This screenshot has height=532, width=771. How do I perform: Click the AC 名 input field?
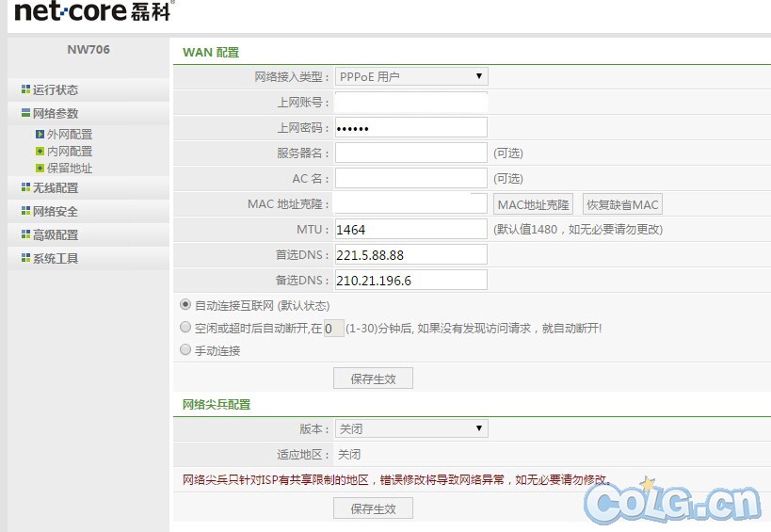point(411,179)
